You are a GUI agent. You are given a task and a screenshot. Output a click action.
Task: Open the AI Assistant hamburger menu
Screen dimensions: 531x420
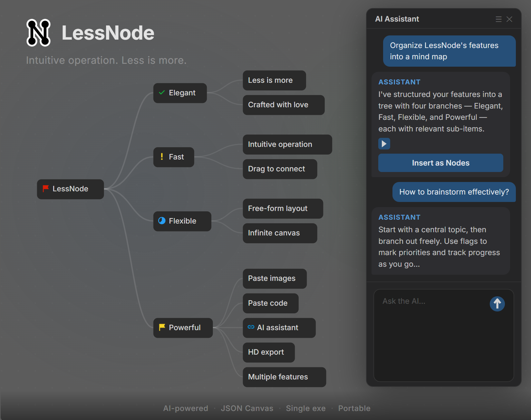click(x=498, y=19)
